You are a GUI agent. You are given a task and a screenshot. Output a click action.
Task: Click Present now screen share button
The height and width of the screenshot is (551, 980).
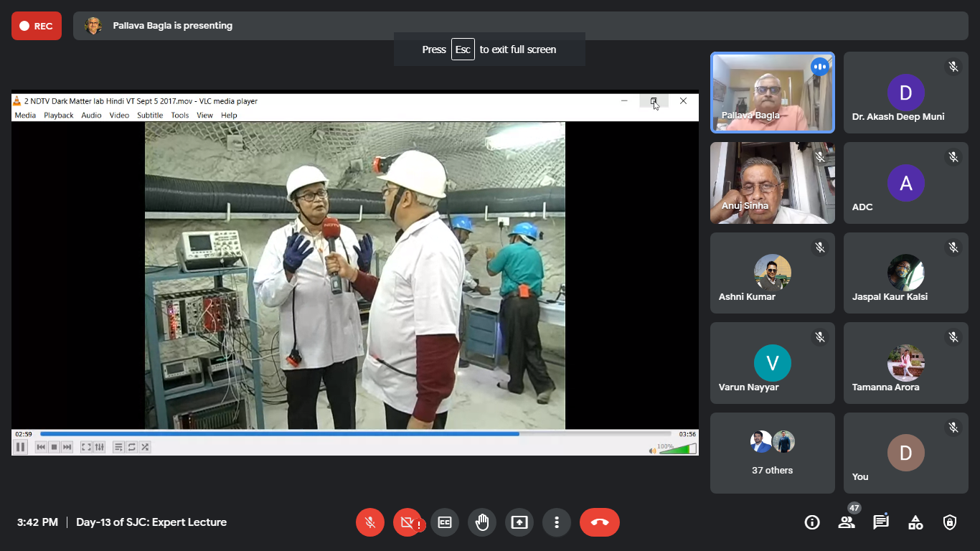click(519, 522)
